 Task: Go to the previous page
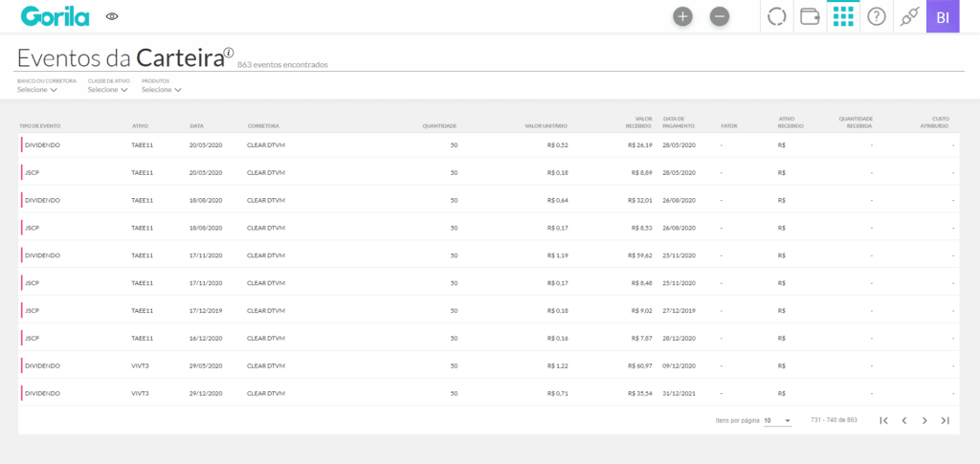tap(904, 420)
